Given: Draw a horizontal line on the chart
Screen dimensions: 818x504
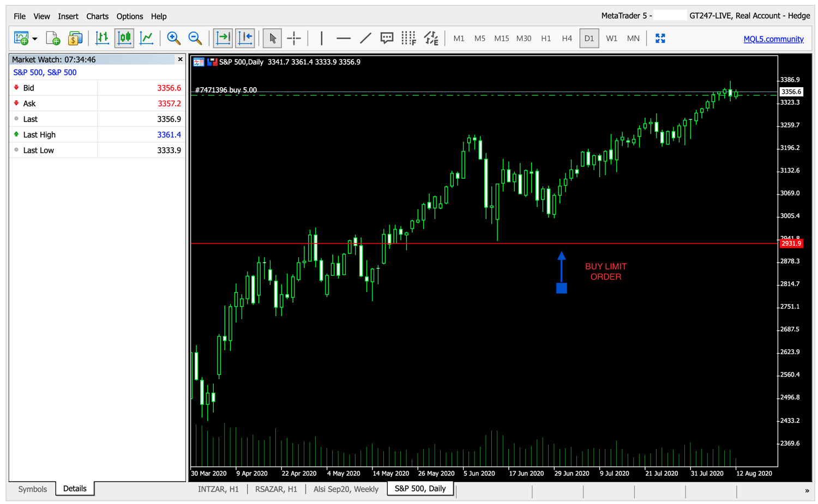Looking at the screenshot, I should [x=343, y=38].
